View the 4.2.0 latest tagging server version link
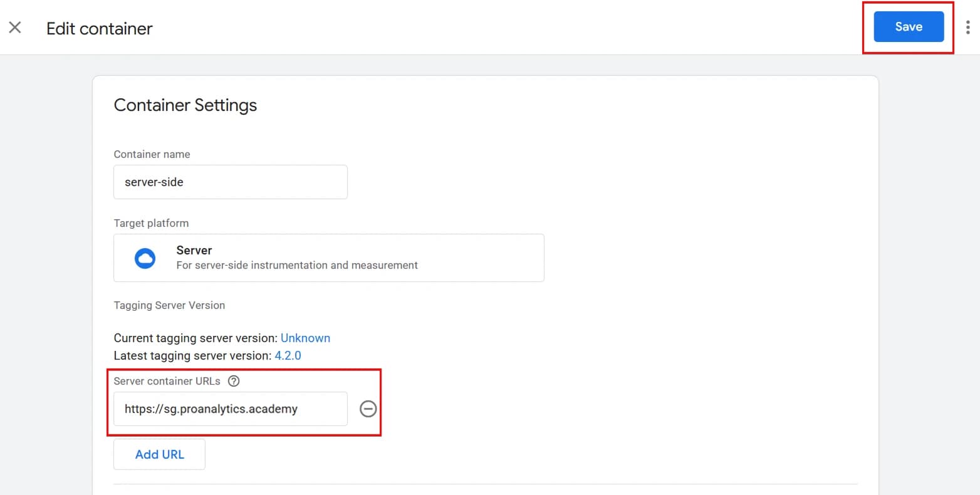 [288, 355]
